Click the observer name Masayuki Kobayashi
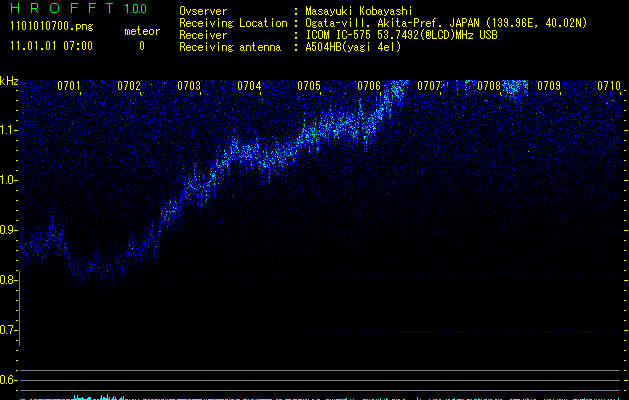 click(359, 11)
